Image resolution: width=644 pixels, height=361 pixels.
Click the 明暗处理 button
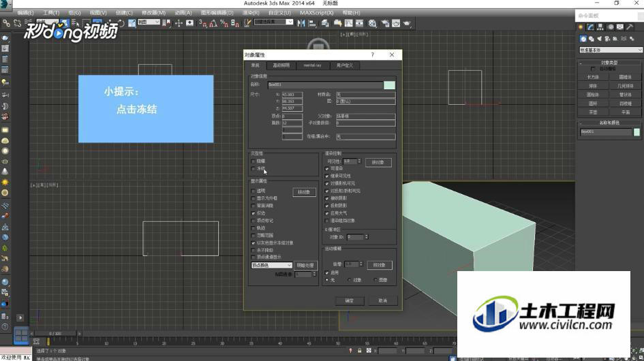coord(305,266)
